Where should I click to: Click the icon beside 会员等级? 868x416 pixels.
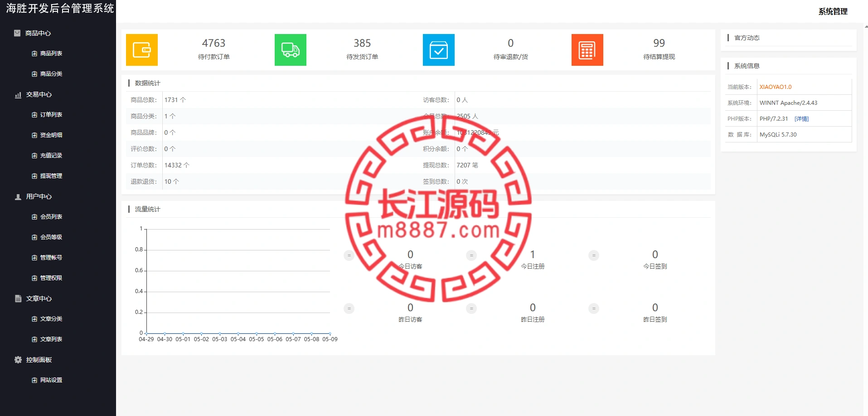click(34, 237)
